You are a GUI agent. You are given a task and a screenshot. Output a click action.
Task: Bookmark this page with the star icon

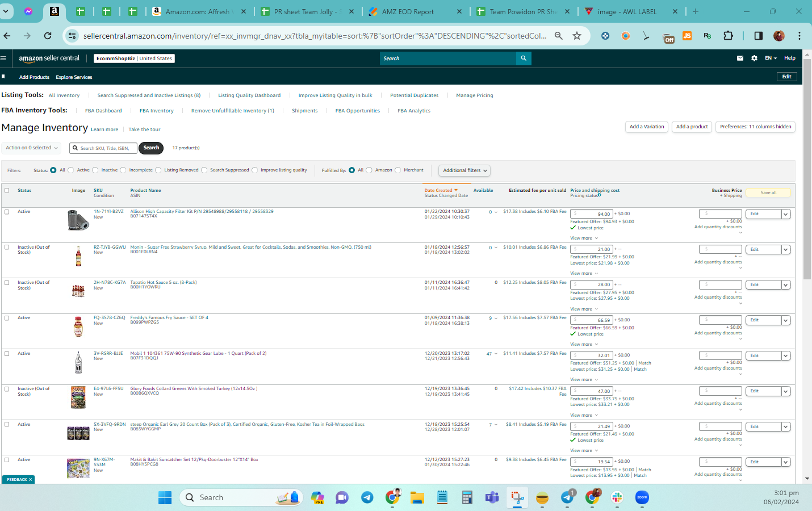tap(577, 36)
